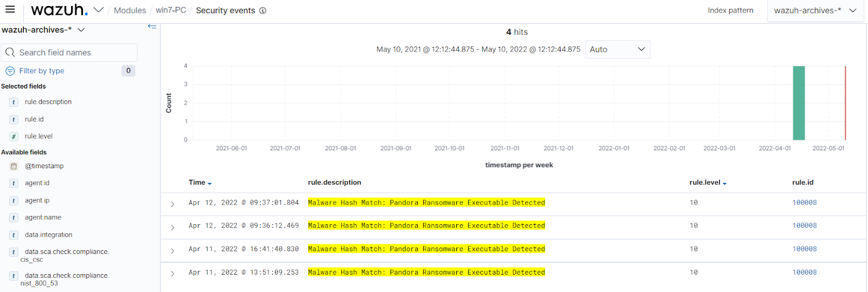The height and width of the screenshot is (292, 868).
Task: Expand the 09:36:12.469 event row
Action: tap(173, 227)
